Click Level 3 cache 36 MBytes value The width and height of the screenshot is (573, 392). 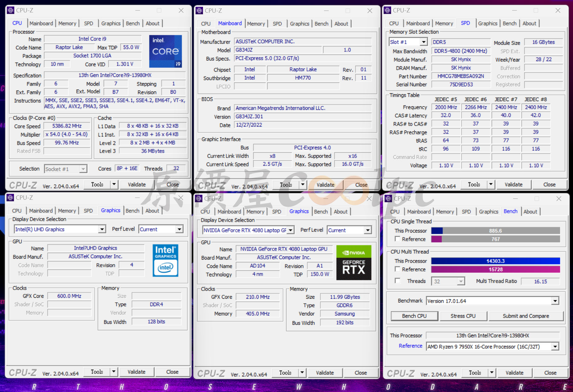tap(153, 151)
